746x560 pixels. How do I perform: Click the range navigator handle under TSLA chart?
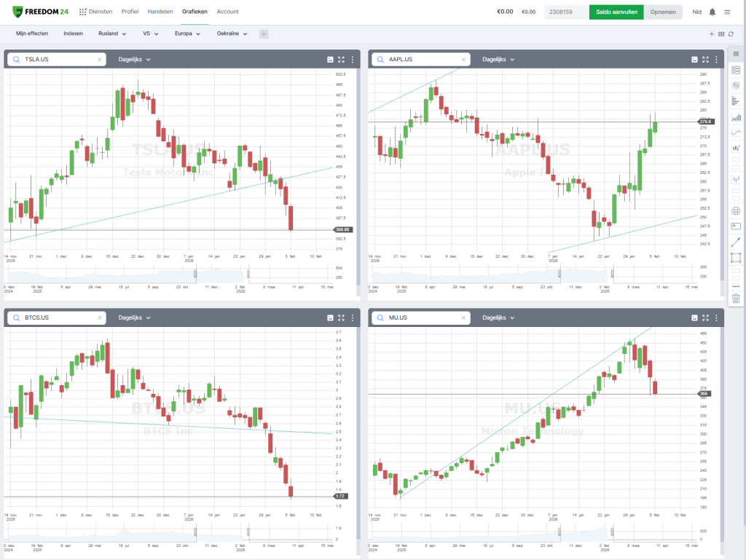click(248, 274)
